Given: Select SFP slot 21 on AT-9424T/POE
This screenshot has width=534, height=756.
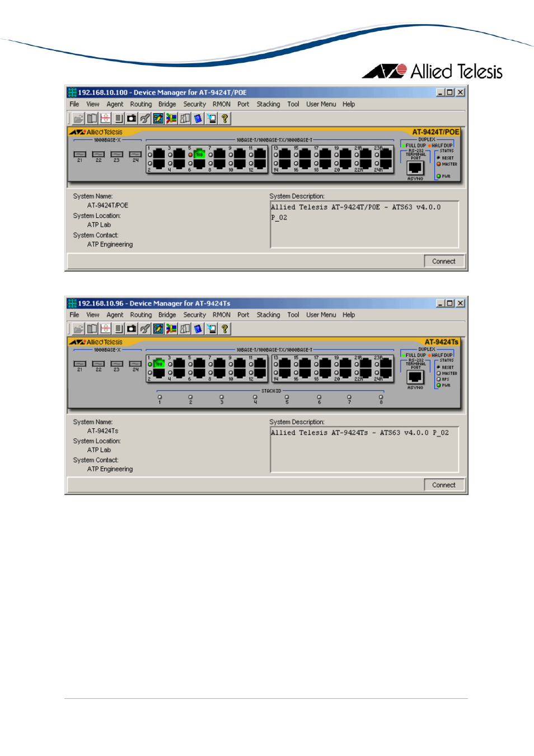Looking at the screenshot, I should point(79,154).
